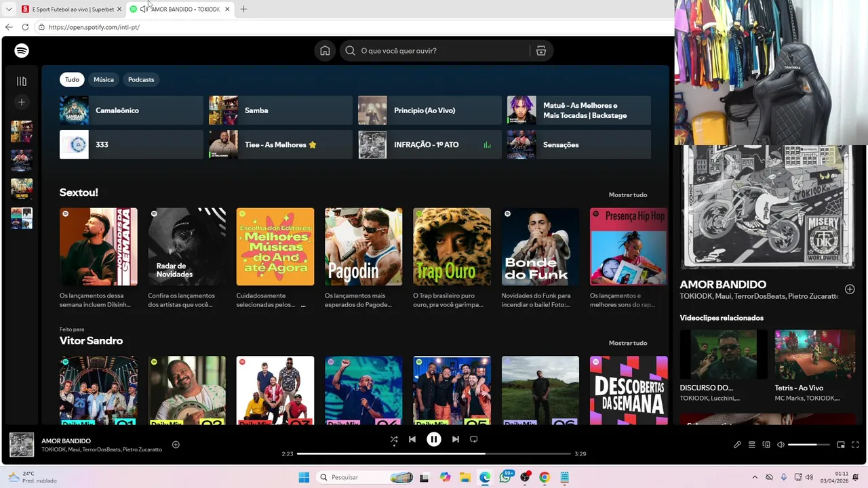Open the connect to a device menu
The width and height of the screenshot is (868, 488).
click(x=766, y=445)
